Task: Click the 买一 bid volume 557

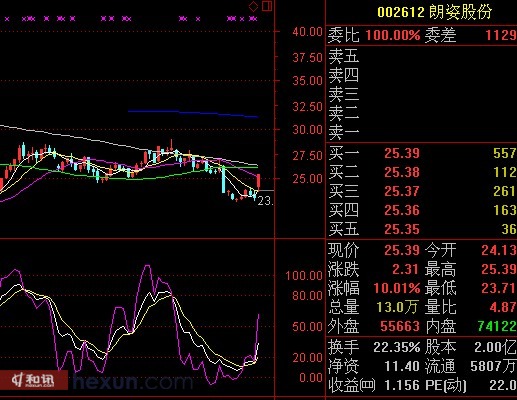Action: tap(505, 153)
